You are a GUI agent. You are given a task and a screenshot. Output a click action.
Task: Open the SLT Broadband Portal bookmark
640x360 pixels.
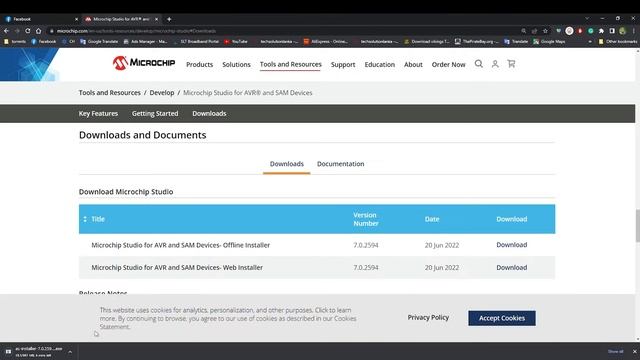pos(196,42)
